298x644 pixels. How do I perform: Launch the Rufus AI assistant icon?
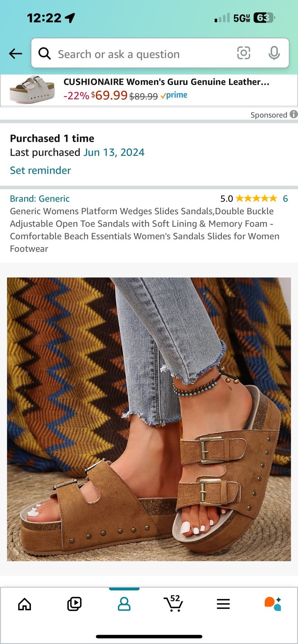click(x=273, y=604)
